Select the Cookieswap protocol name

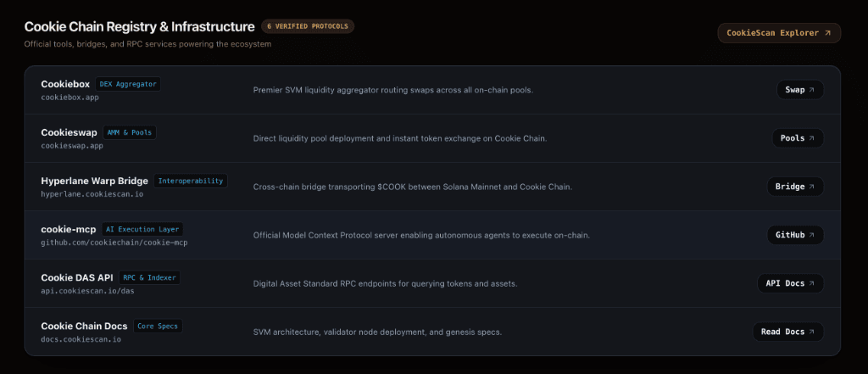coord(70,132)
